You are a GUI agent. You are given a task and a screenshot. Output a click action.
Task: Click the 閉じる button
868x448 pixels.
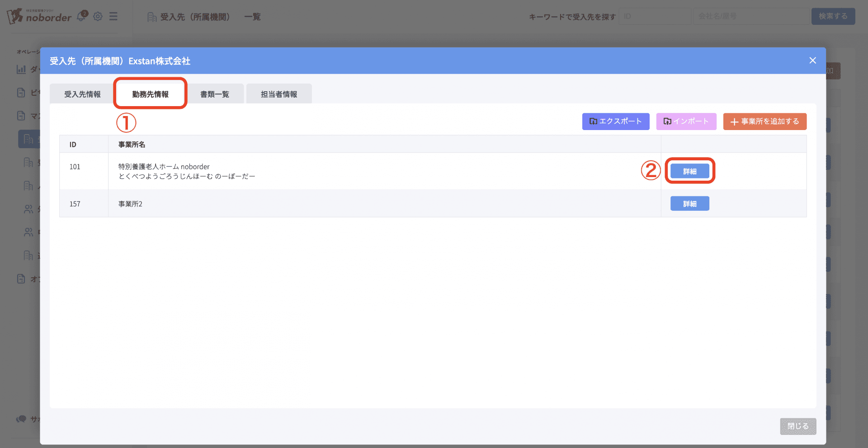(x=798, y=426)
